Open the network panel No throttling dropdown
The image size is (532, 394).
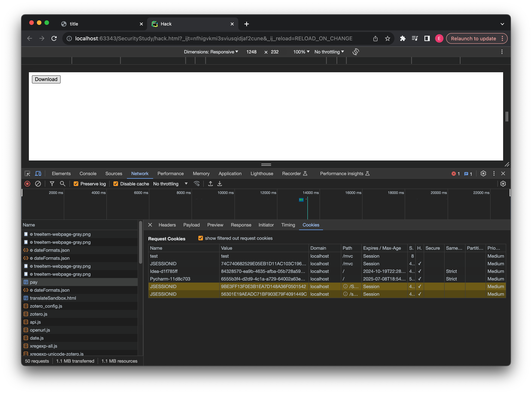(x=170, y=184)
